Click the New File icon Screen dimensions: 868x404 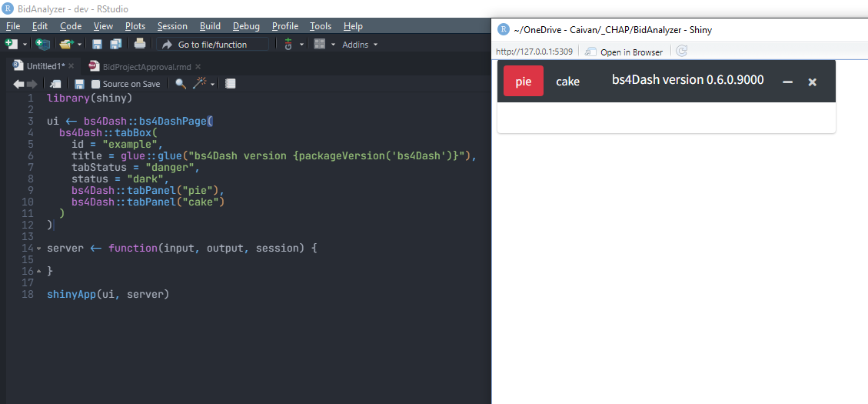point(11,44)
